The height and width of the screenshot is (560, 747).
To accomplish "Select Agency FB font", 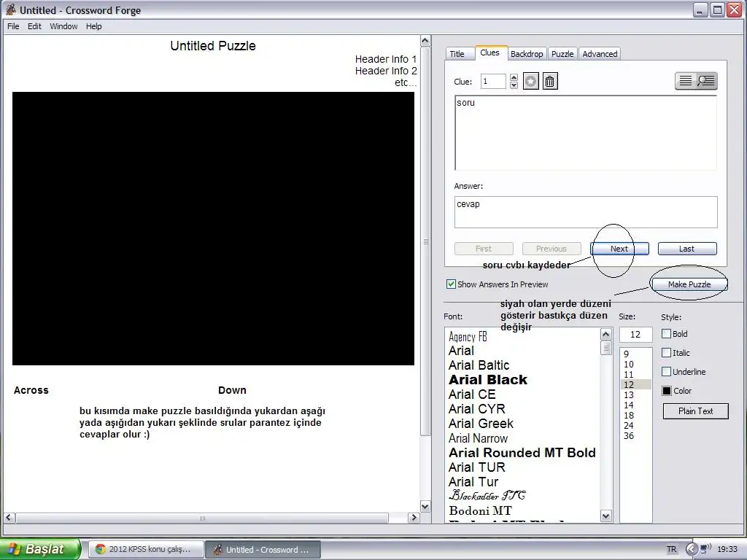I will [468, 337].
